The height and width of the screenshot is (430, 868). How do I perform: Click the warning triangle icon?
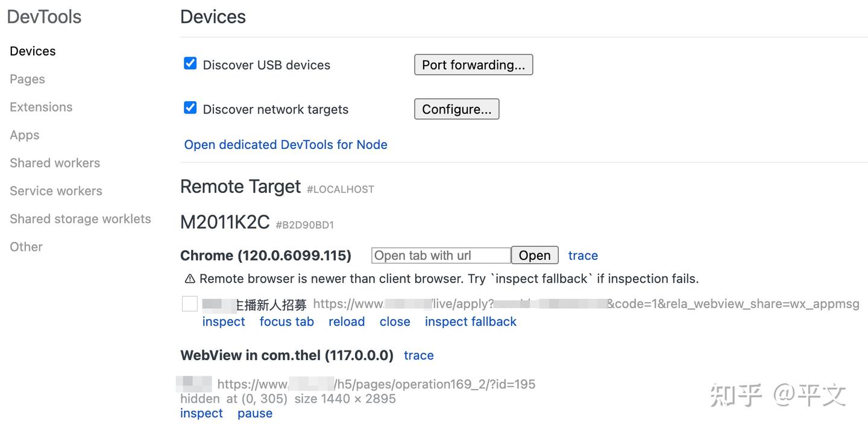click(190, 279)
